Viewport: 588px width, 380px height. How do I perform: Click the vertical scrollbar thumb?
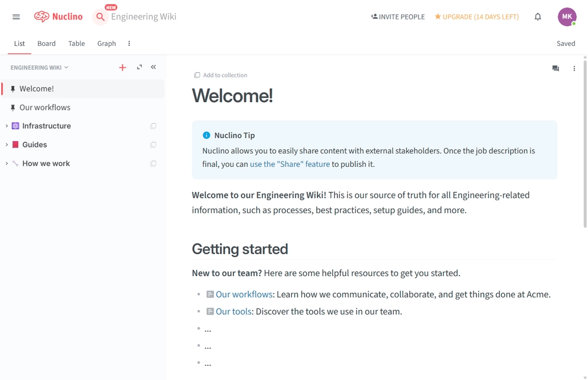click(585, 143)
